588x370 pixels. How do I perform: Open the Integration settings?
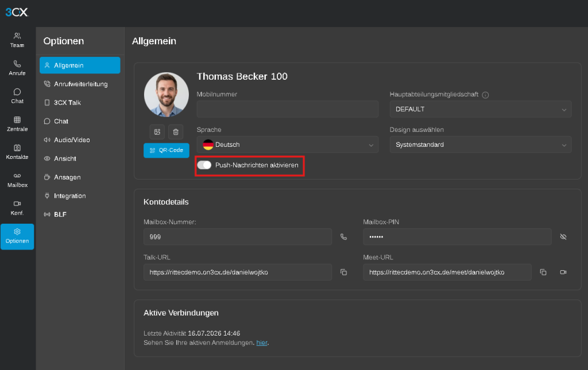point(80,196)
